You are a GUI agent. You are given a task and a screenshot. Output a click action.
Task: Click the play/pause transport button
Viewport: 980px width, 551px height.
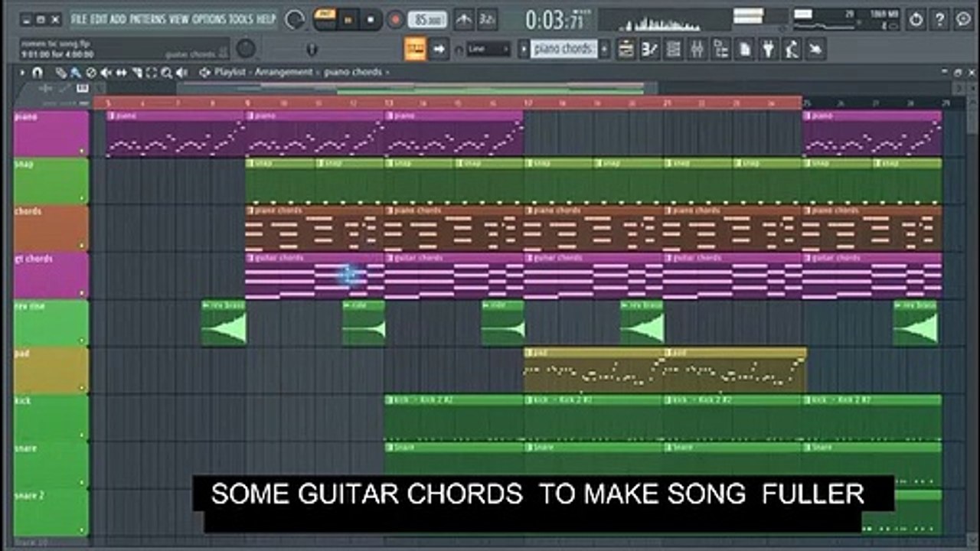tap(348, 19)
